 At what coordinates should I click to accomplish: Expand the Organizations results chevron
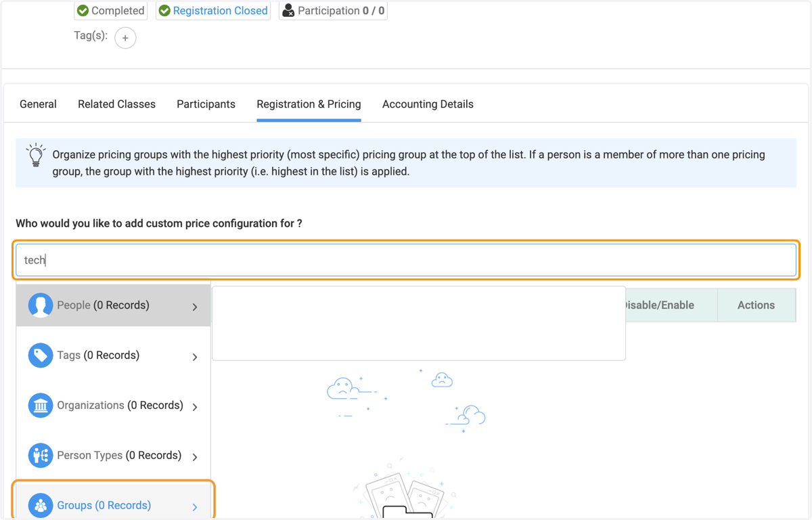(x=195, y=407)
